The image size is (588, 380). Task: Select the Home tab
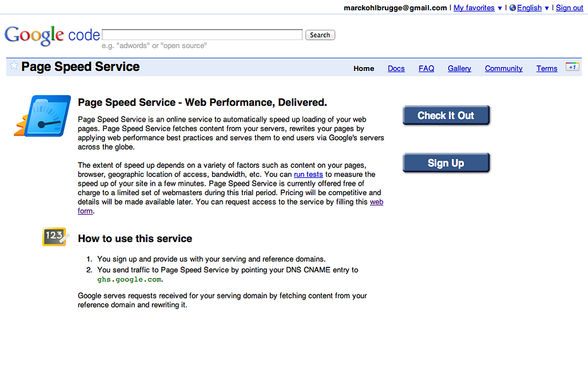363,68
